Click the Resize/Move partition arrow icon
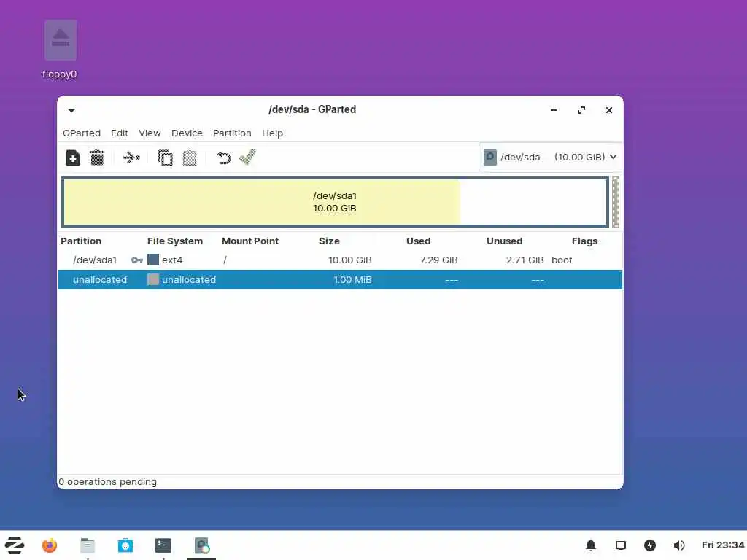Screen dimensions: 747x560 (x=131, y=157)
